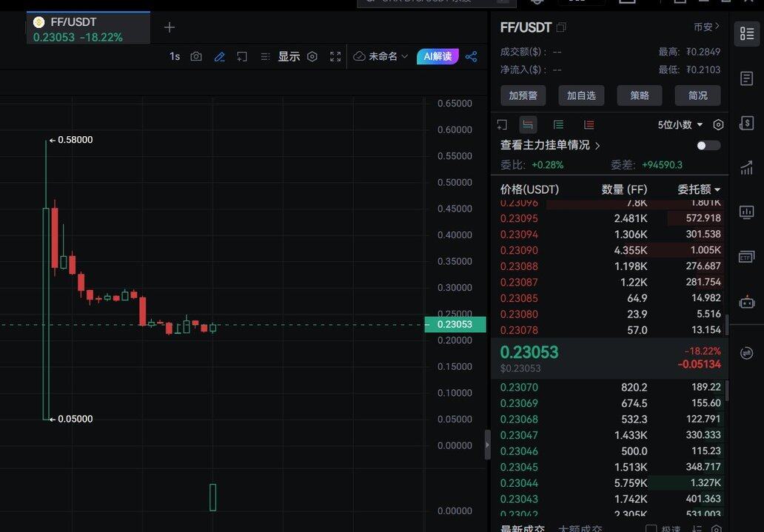
Task: Open the 委托额 column dropdown
Action: [x=698, y=189]
